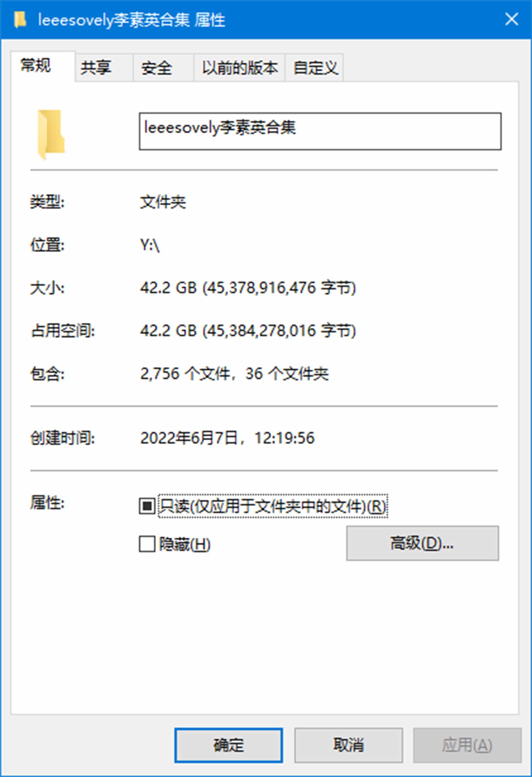Click the small folder icon in title bar
Screen dimensions: 532x777
pos(20,20)
